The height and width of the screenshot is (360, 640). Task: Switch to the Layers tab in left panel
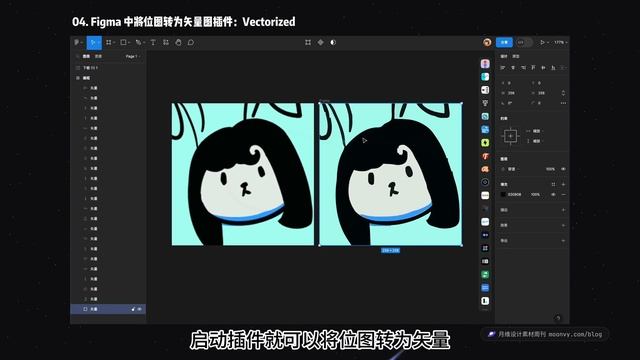86,56
